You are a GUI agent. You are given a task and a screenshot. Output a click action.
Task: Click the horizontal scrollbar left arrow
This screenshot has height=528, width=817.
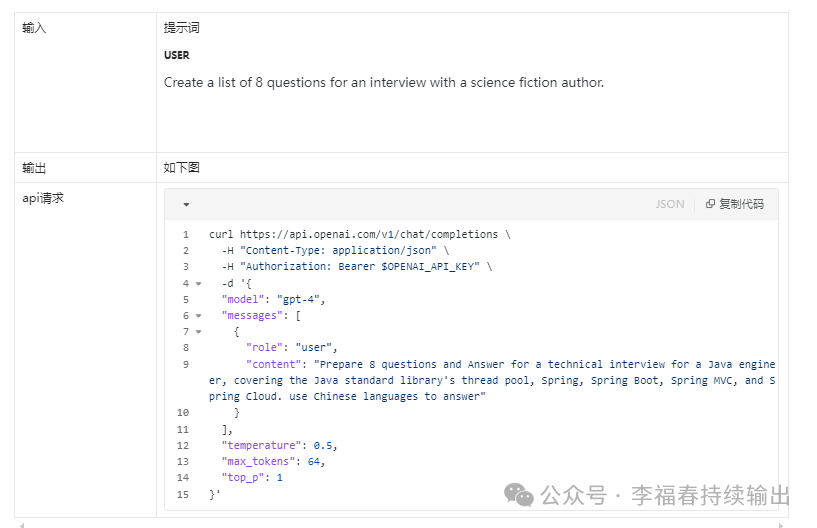coord(21,525)
